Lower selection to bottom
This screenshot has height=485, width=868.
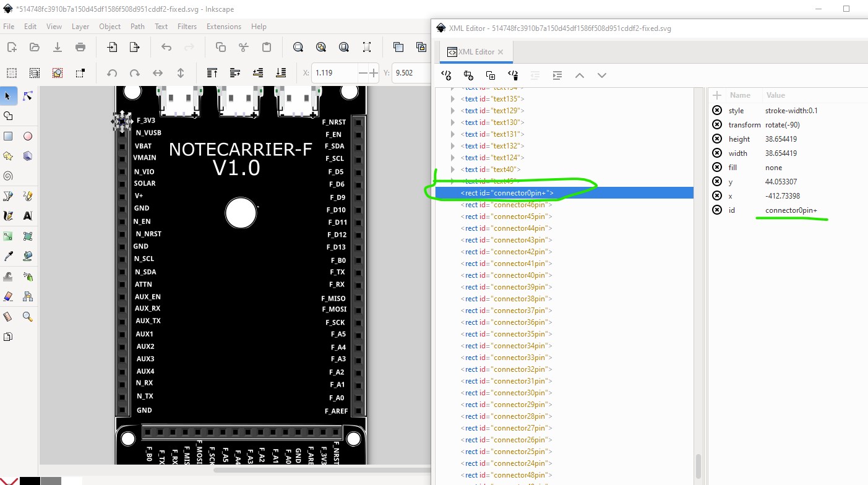tap(281, 73)
